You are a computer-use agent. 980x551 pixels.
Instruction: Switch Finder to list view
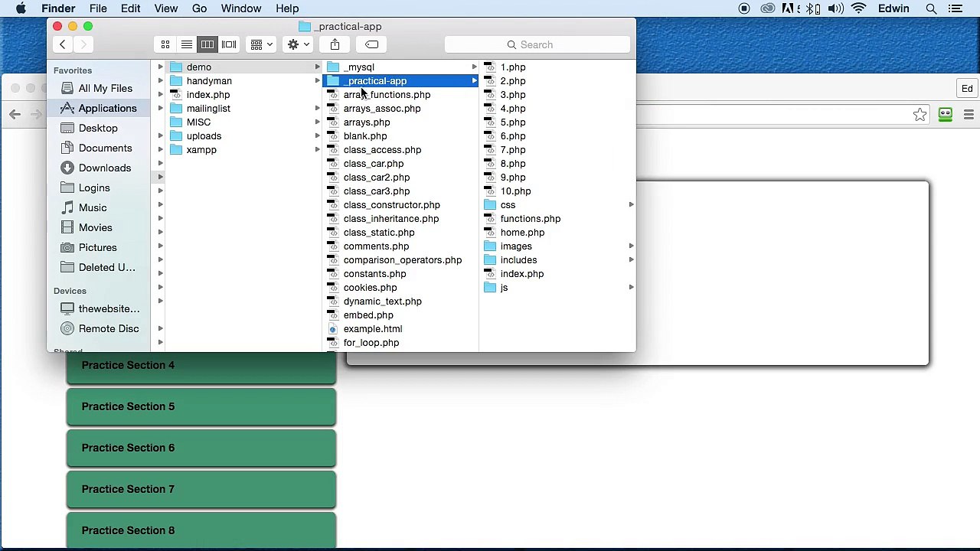pyautogui.click(x=186, y=44)
